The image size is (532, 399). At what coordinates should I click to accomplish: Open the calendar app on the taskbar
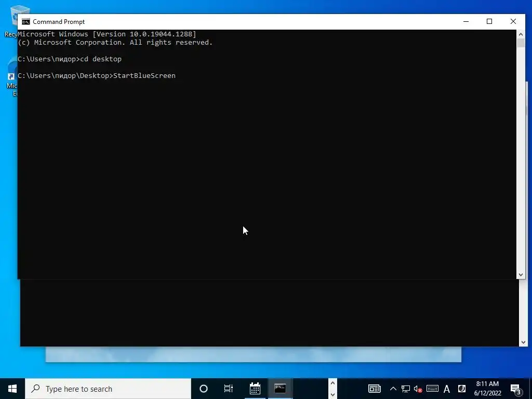tap(255, 389)
